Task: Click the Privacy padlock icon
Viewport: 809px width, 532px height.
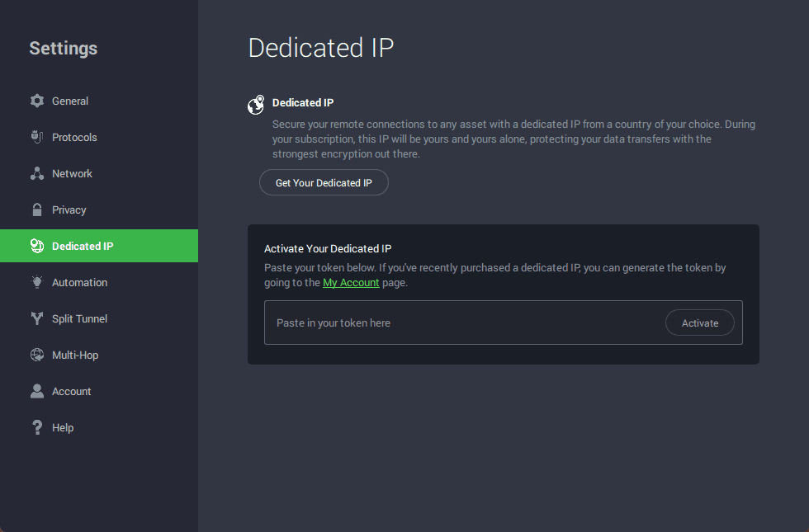Action: point(36,210)
